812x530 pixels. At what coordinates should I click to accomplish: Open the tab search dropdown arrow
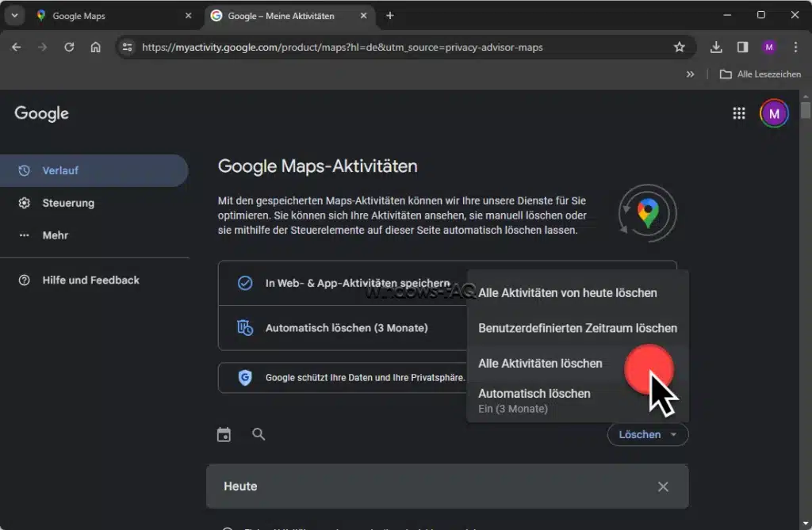click(14, 16)
